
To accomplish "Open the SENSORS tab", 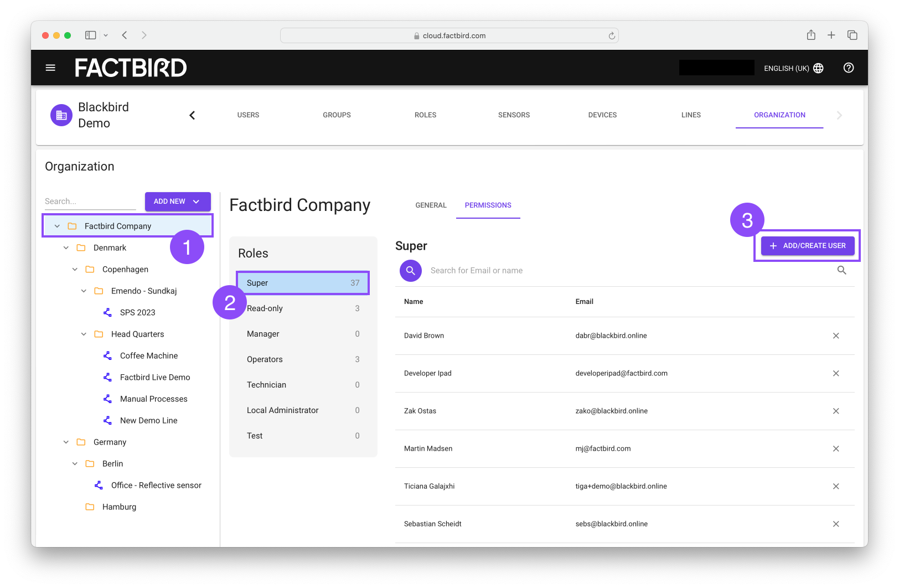I will point(514,115).
